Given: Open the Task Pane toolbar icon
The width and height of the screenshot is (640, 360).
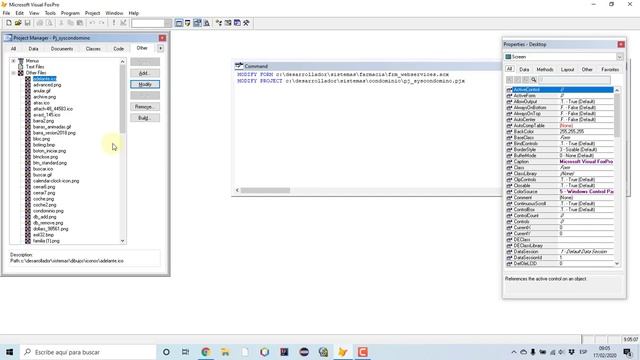Looking at the screenshot, I should (x=237, y=23).
